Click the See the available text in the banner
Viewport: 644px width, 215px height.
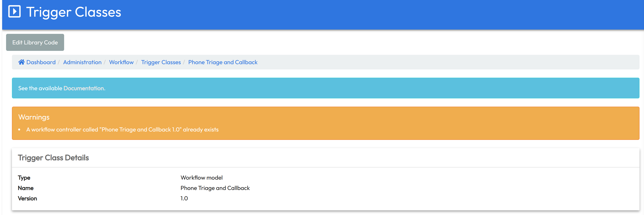pyautogui.click(x=40, y=88)
